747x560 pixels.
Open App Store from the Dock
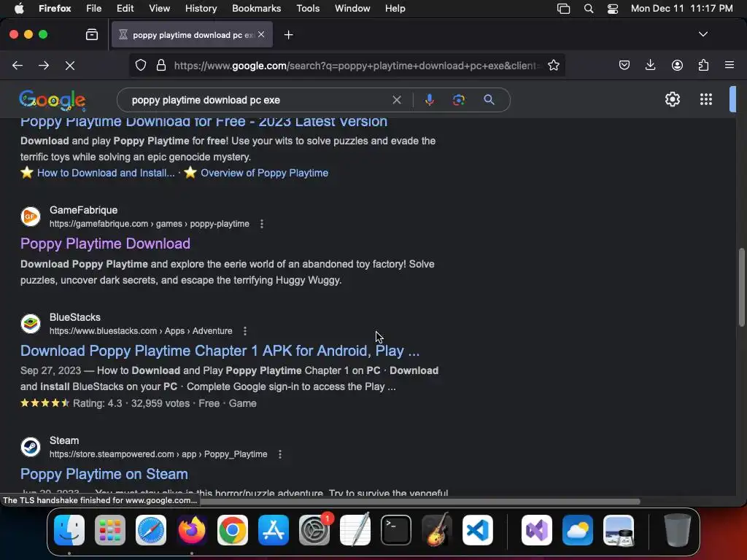tap(274, 530)
